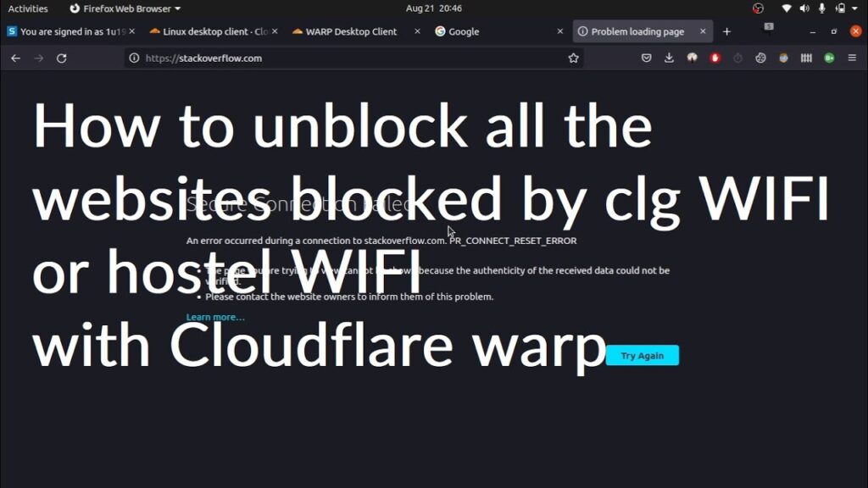Reload the current page

point(61,58)
